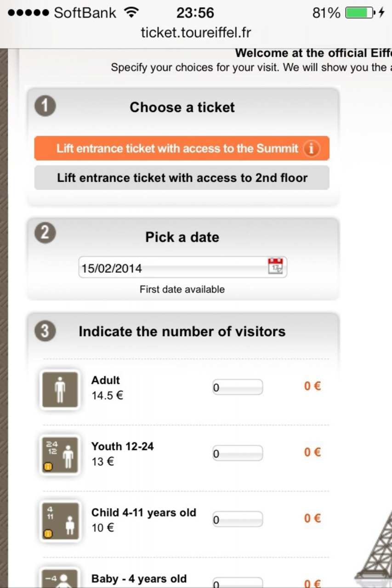Click the Adult visitor icon

[60, 390]
